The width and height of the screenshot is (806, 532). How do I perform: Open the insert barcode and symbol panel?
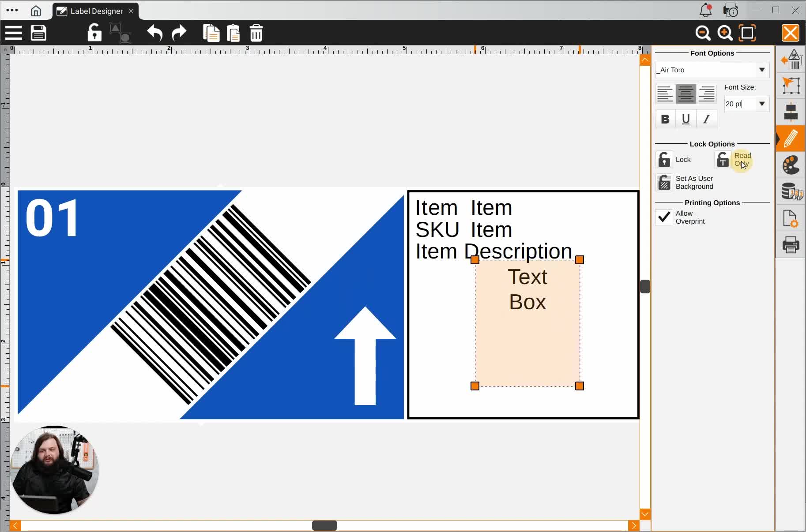pos(791,60)
